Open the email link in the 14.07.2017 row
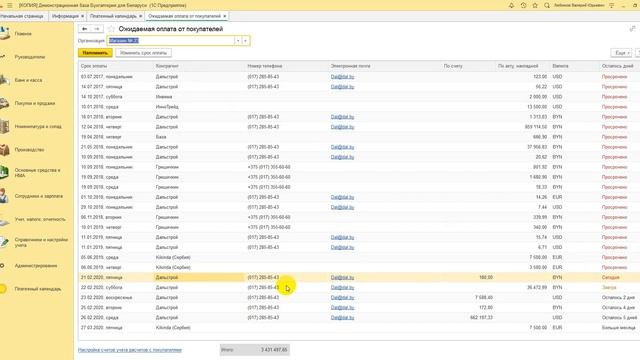Screen dimensions: 640x360 pos(342,87)
